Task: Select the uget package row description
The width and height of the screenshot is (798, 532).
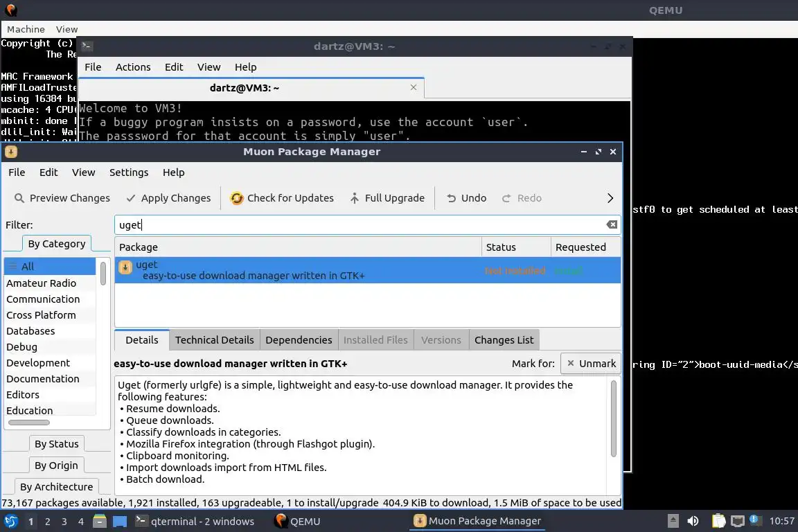Action: pos(254,276)
